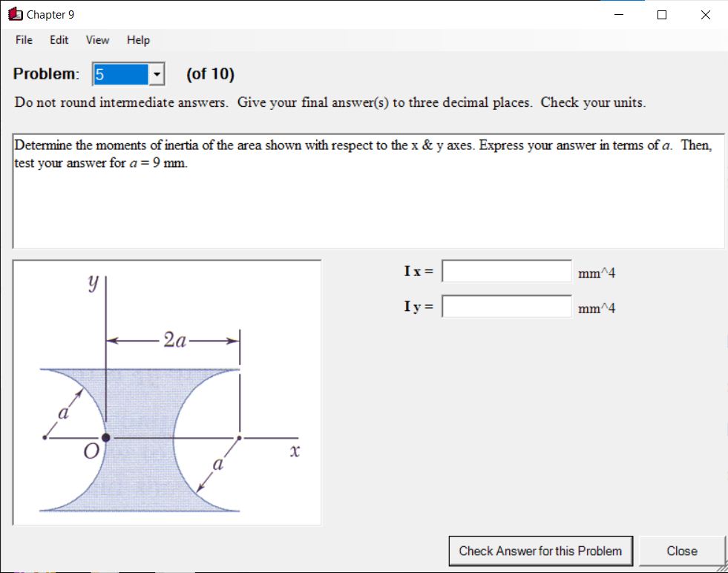
Task: Minimize the Chapter 9 window
Action: click(x=618, y=14)
